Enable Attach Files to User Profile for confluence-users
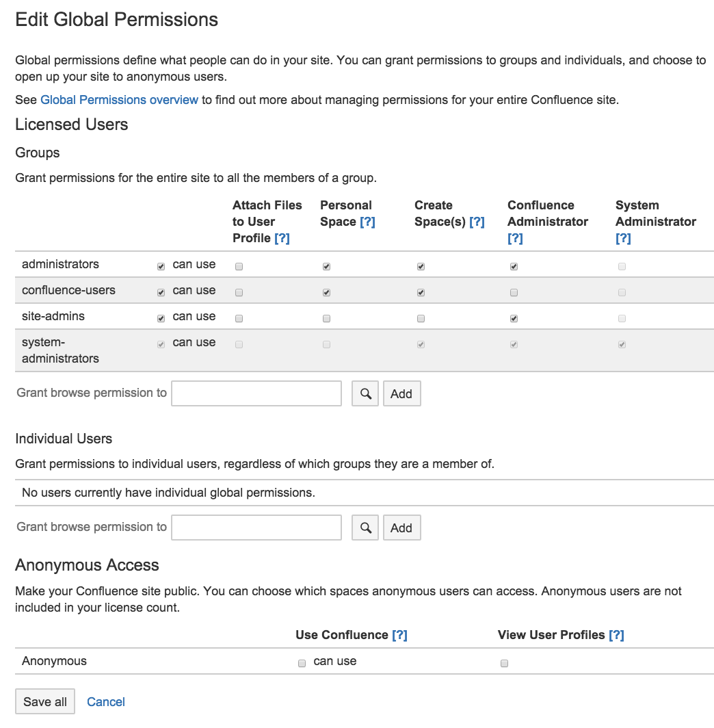Viewport: 714px width, 728px height. (x=239, y=293)
